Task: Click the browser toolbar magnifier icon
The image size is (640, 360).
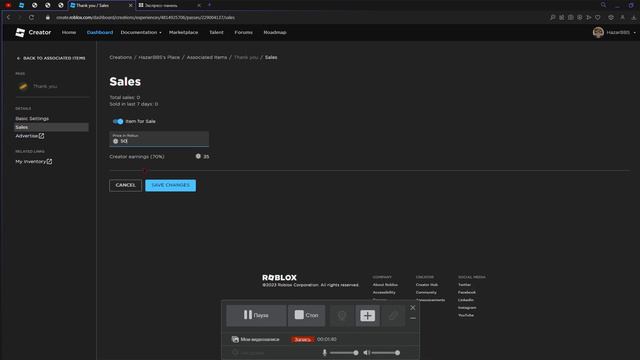Action: (553, 18)
